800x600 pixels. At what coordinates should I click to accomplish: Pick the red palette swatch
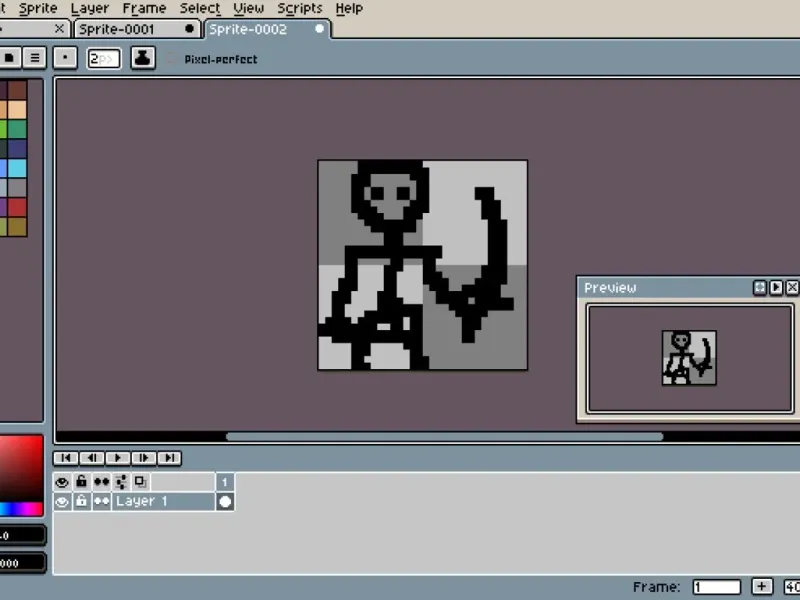(x=17, y=207)
